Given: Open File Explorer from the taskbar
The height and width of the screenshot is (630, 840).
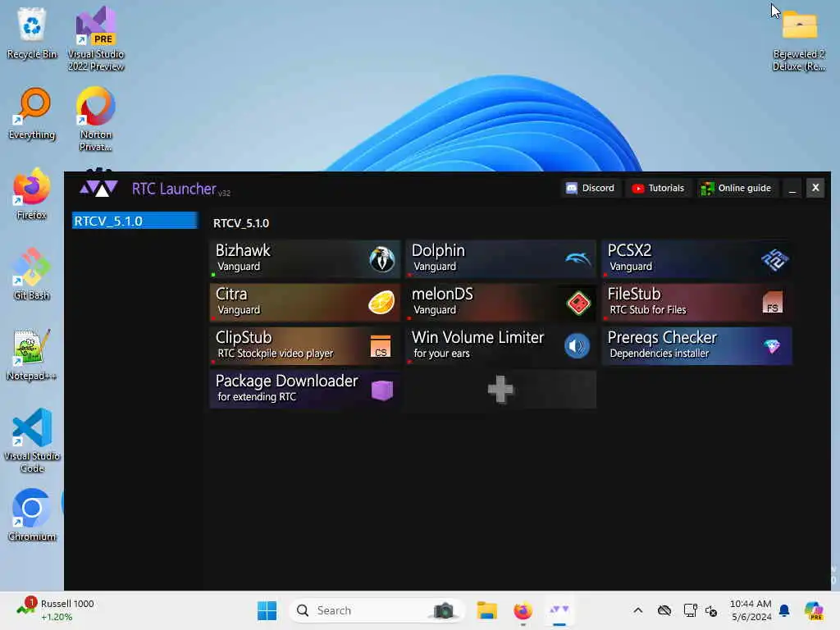Looking at the screenshot, I should point(487,610).
